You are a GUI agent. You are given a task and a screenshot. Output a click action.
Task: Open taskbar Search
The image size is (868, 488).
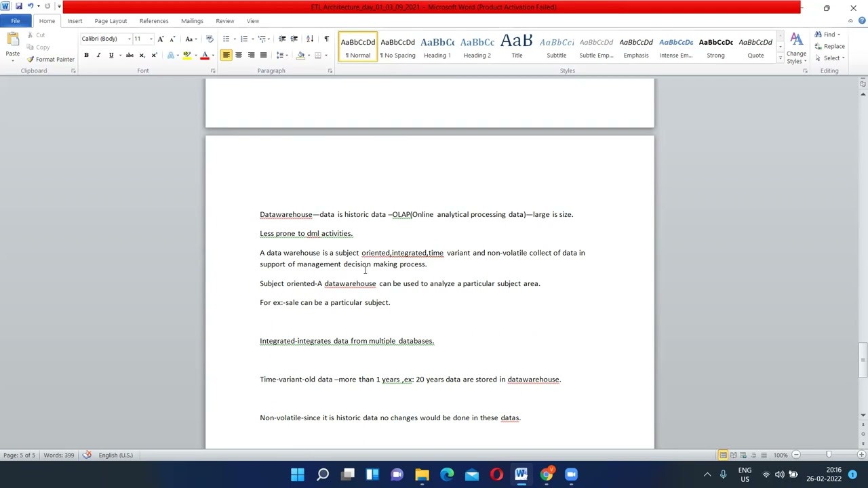323,474
